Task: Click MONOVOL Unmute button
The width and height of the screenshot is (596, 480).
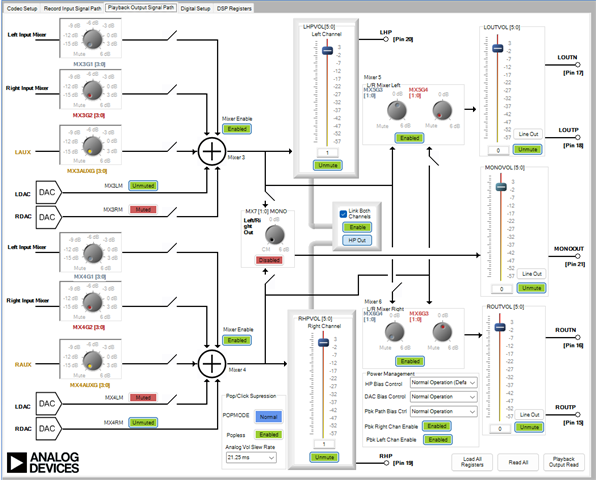Action: [x=531, y=288]
